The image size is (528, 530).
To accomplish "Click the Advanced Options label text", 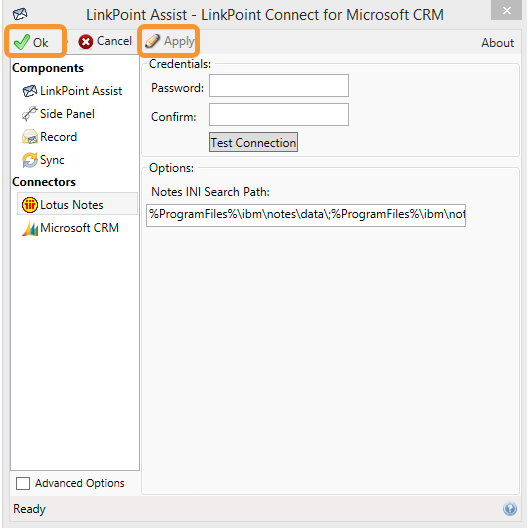I will coord(80,483).
